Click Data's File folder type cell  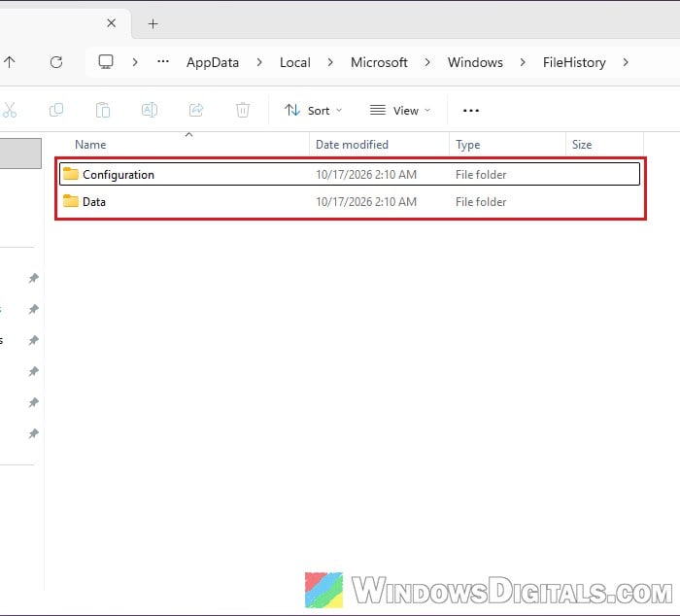pos(481,202)
